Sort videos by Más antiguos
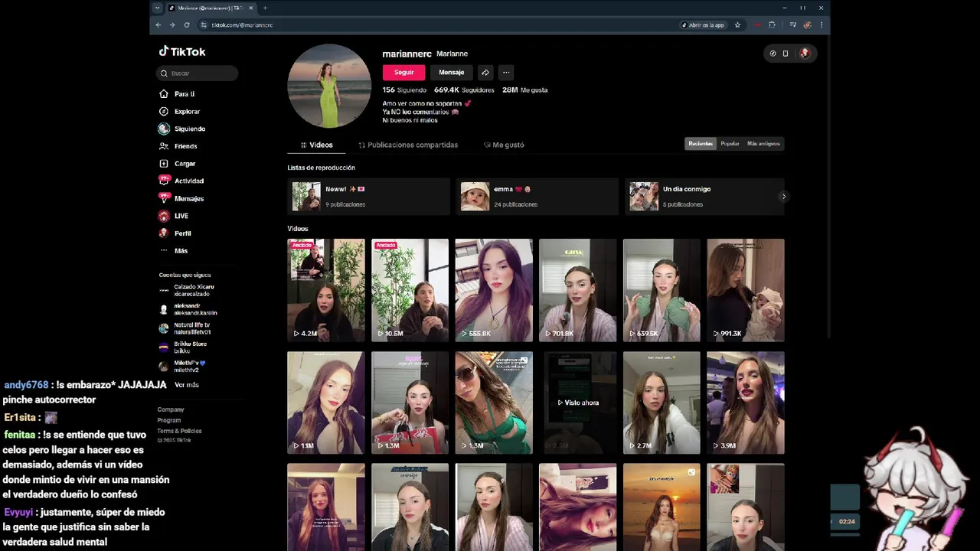The height and width of the screenshot is (551, 980). click(763, 143)
